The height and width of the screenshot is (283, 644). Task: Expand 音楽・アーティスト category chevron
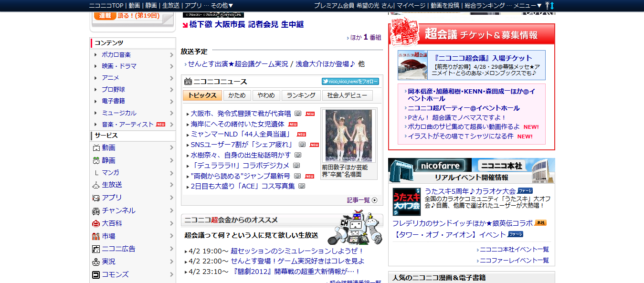coord(171,125)
